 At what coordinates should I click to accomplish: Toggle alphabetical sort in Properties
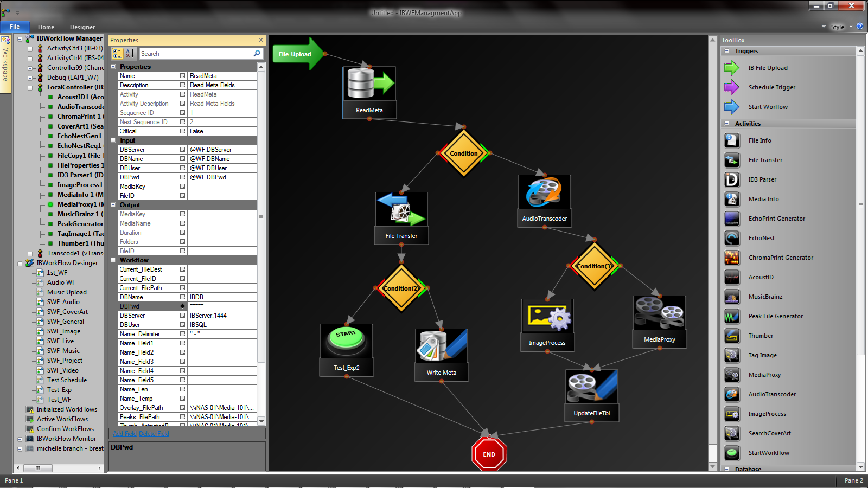[x=130, y=54]
